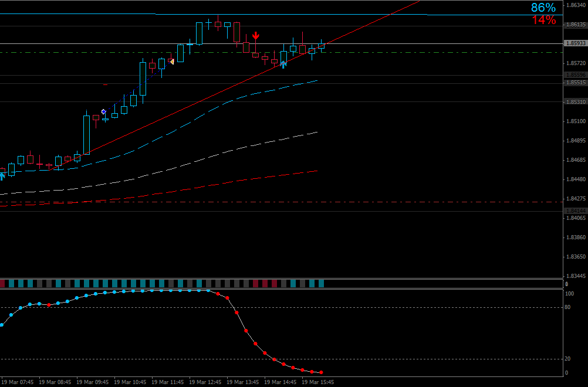Click blue up arrow touching the red trendline
The width and height of the screenshot is (588, 387).
point(284,64)
